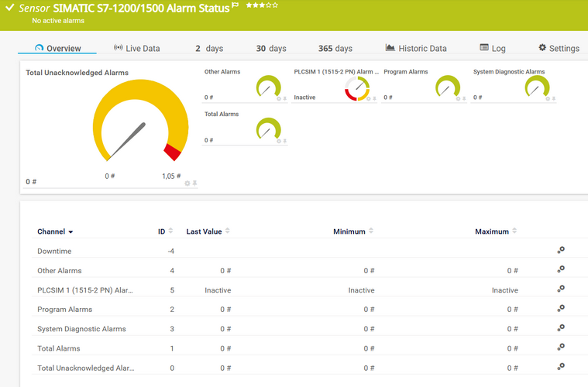Image resolution: width=588 pixels, height=387 pixels.
Task: Open channel settings for Other Alarms row
Action: point(561,269)
